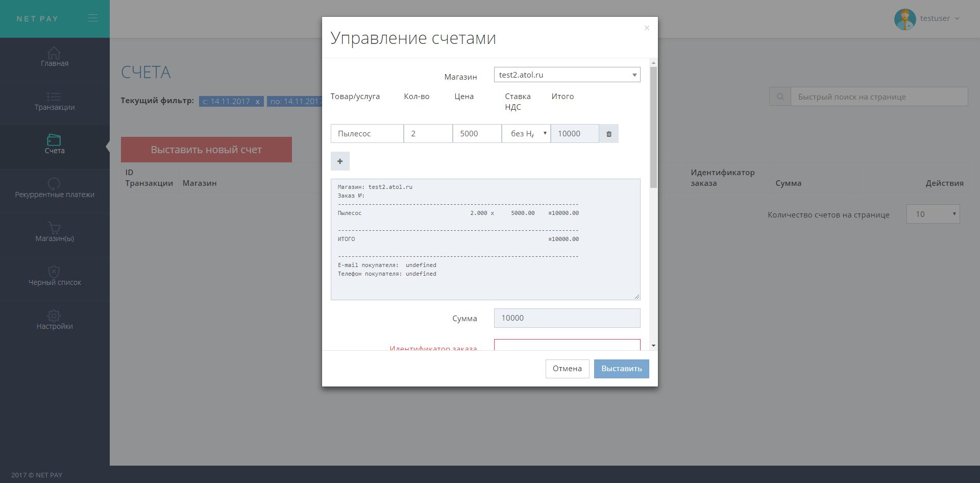Delete the Пылесос row with trash icon
Viewport: 980px width, 483px height.
tap(609, 134)
